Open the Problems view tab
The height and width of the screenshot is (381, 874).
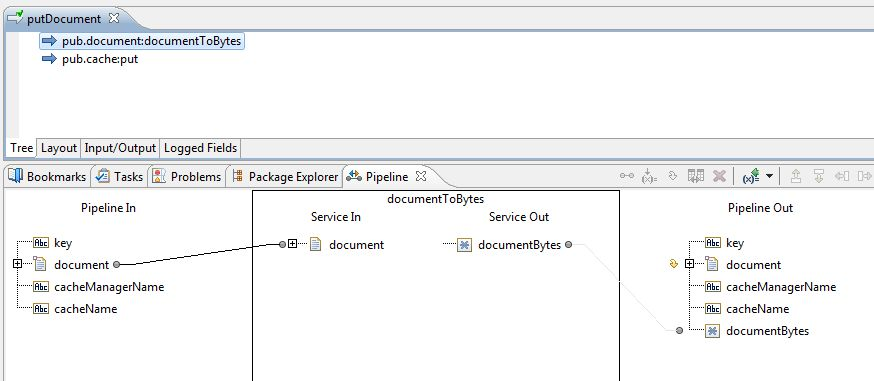coord(187,177)
